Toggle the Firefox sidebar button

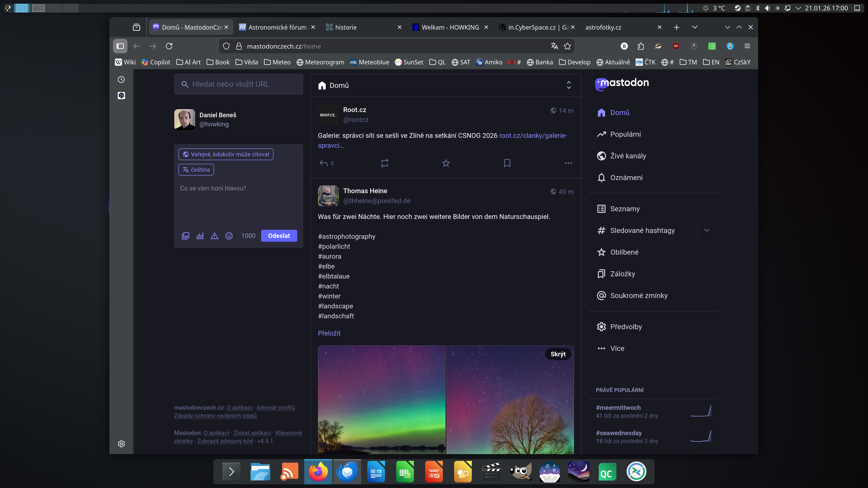(x=120, y=46)
